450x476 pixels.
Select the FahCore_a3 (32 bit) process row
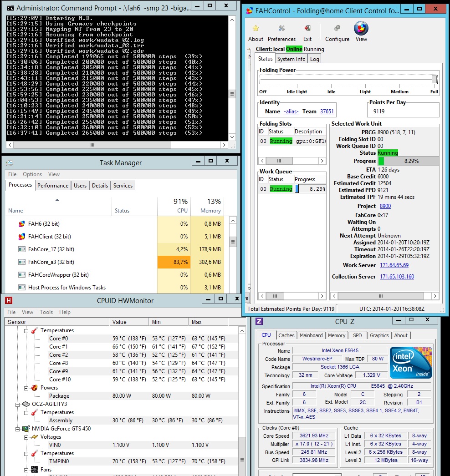coord(115,262)
